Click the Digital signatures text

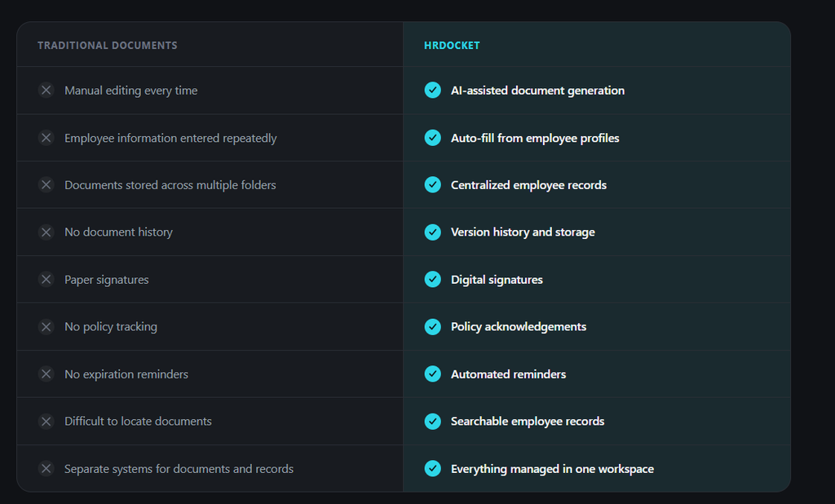[497, 280]
